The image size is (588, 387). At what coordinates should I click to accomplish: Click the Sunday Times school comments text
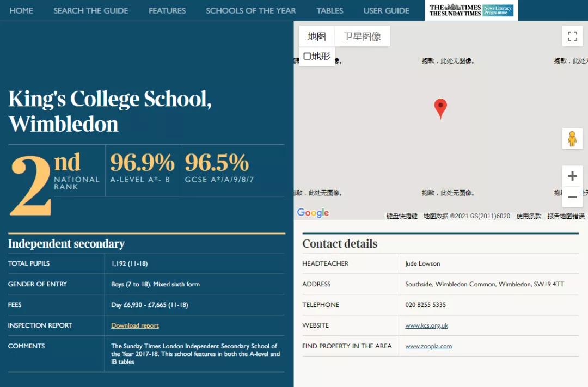(195, 354)
